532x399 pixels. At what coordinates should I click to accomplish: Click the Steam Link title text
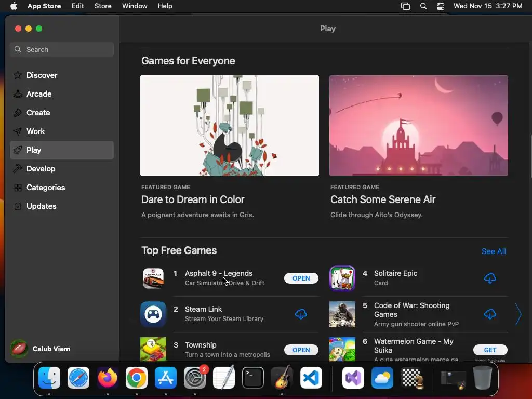(203, 309)
